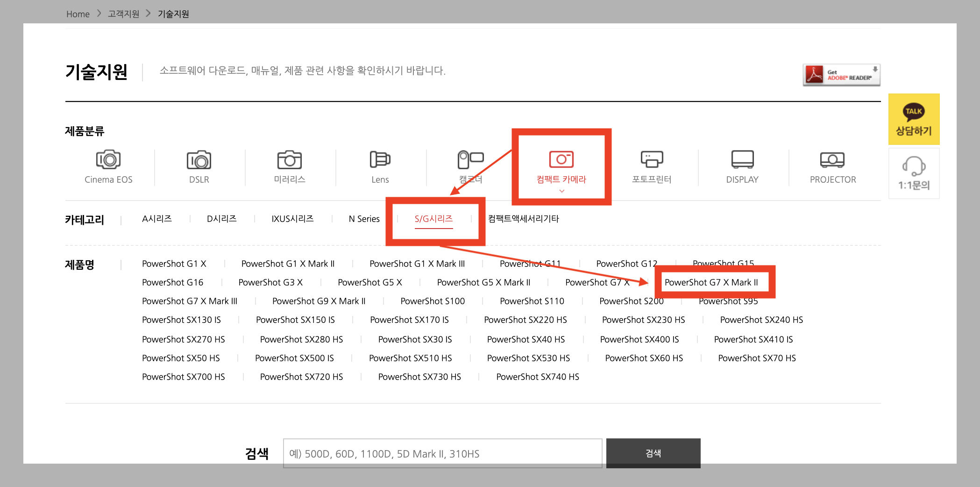Open PowerShot SX700 HS product
This screenshot has height=487, width=980.
tap(184, 377)
